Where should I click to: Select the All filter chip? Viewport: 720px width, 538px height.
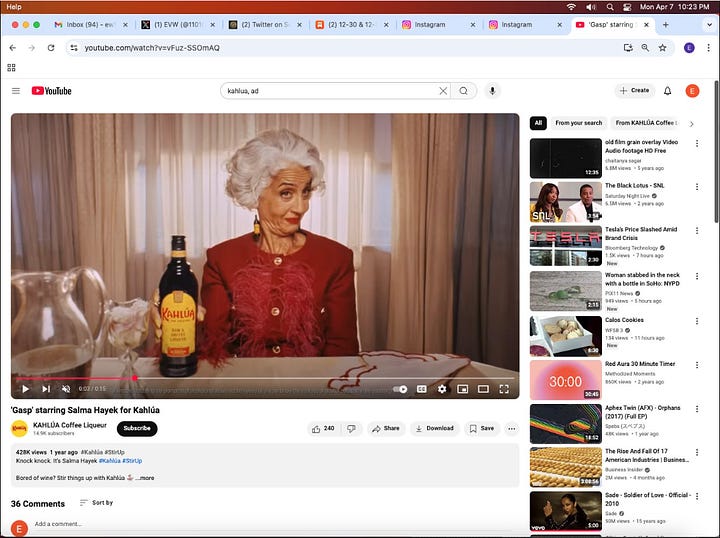point(538,123)
